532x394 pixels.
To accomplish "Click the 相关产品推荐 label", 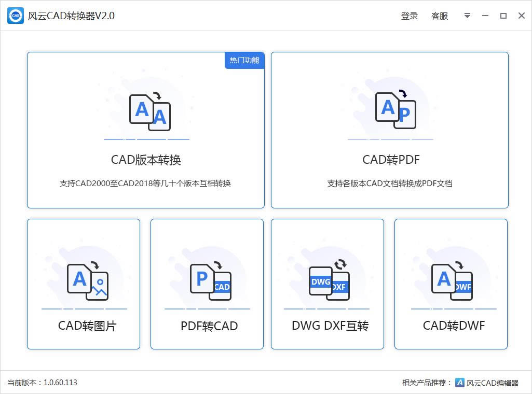I will 427,383.
